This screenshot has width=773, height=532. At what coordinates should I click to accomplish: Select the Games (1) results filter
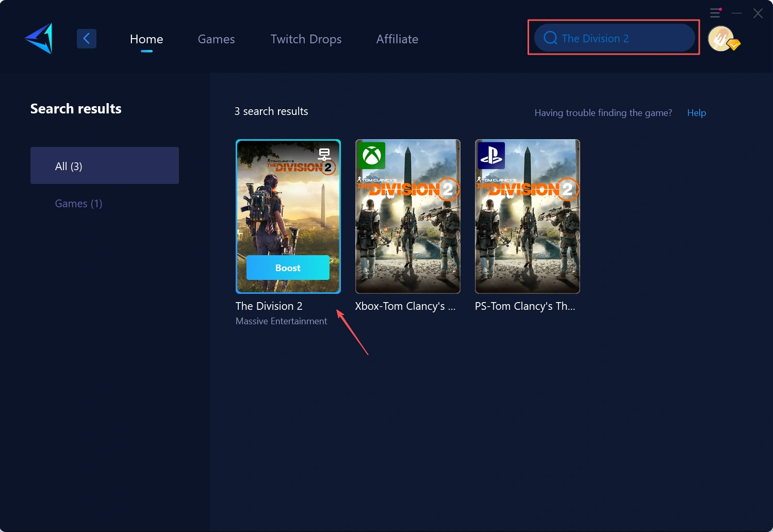pyautogui.click(x=78, y=203)
